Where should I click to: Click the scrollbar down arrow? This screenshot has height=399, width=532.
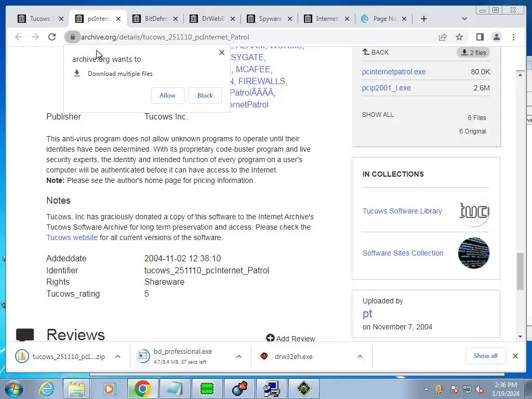[520, 337]
